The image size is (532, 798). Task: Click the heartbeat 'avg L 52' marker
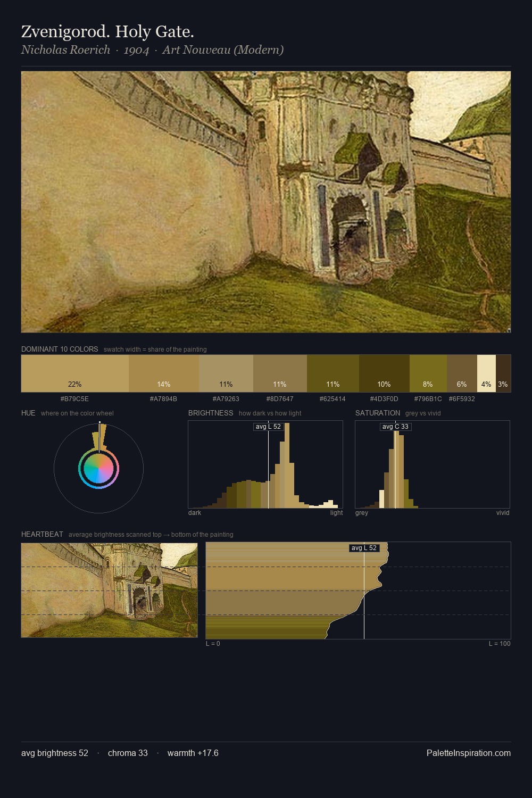point(364,548)
